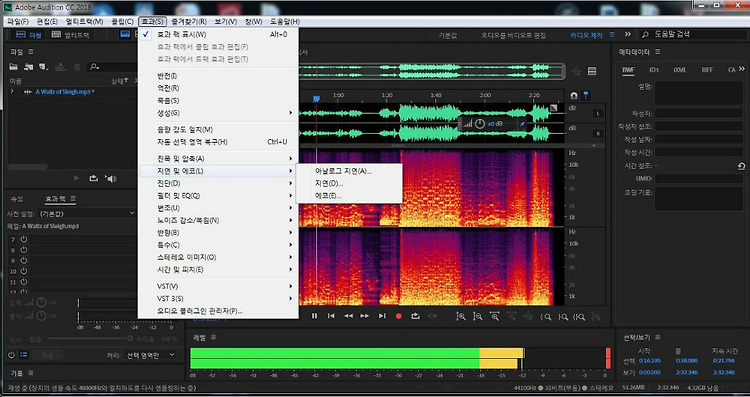The width and height of the screenshot is (750, 397).
Task: Pin the HUD volume overlay
Action: [x=522, y=124]
